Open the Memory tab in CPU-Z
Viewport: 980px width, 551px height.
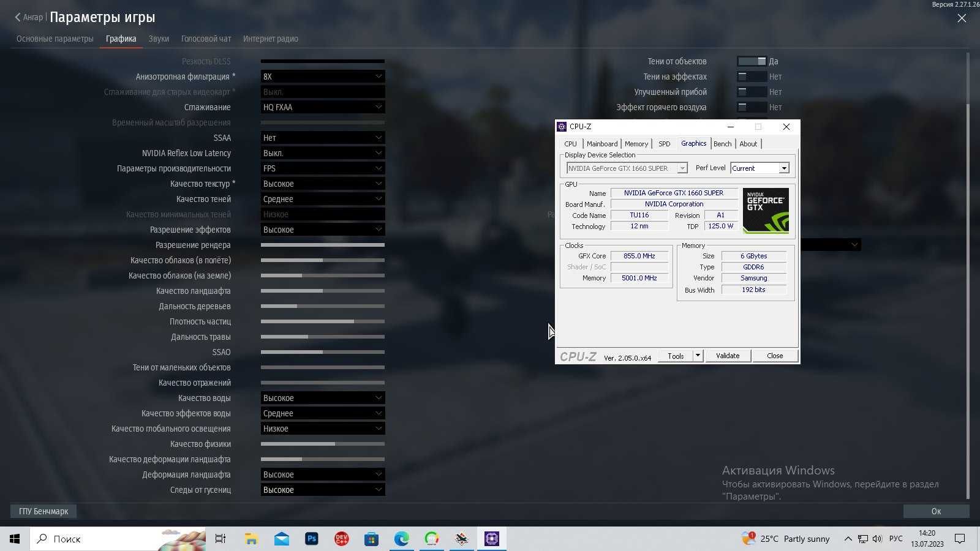click(636, 144)
